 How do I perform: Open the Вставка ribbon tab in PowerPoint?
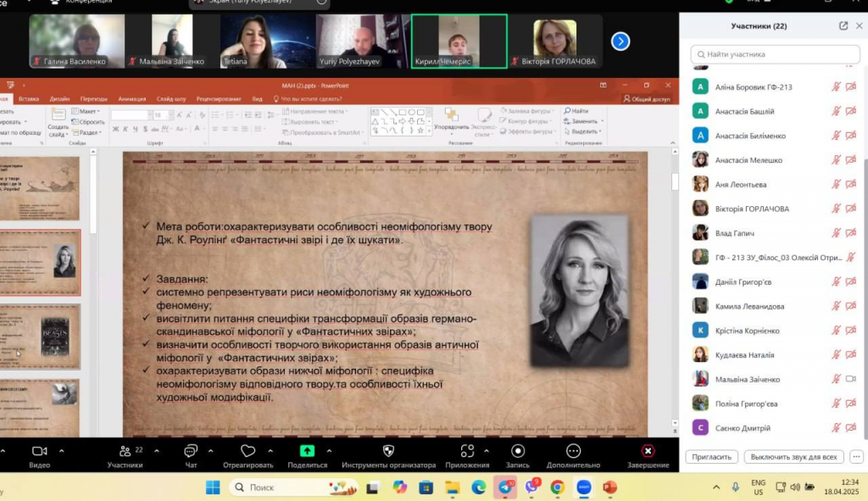[x=28, y=99]
